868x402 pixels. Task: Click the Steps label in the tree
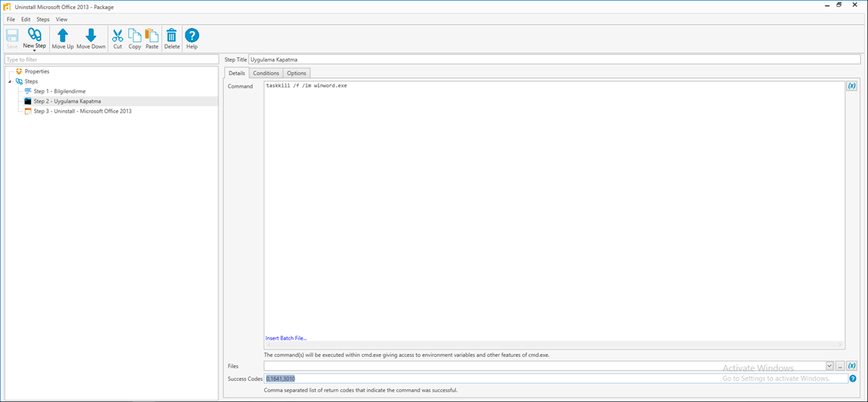tap(32, 81)
